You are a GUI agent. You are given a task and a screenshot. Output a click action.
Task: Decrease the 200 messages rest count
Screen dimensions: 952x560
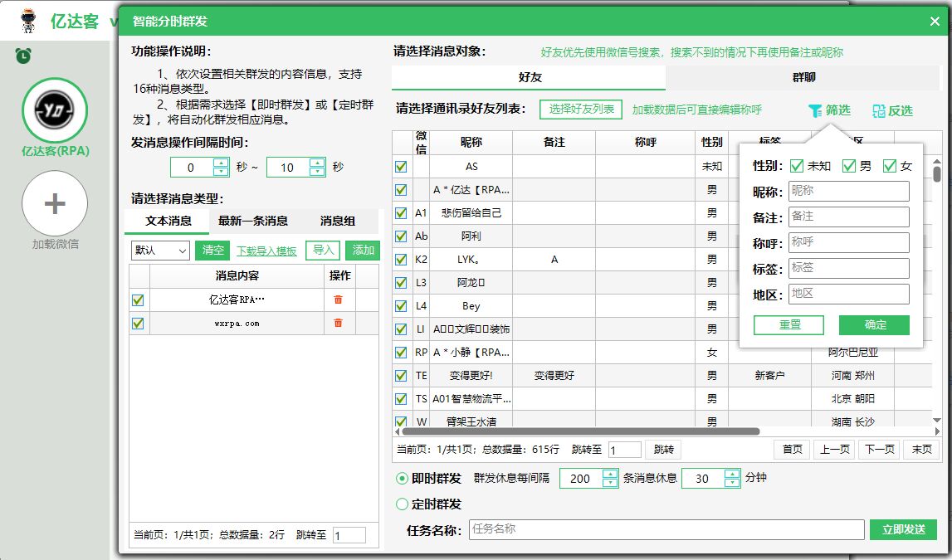[610, 483]
